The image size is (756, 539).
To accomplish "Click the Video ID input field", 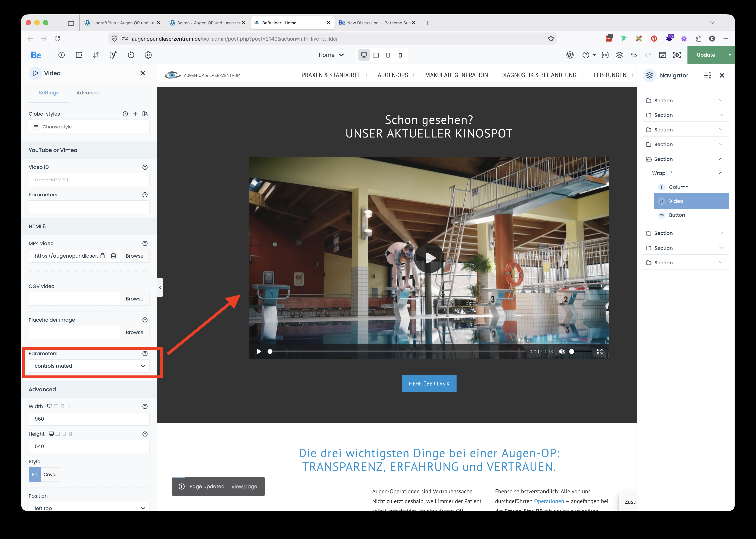I will [x=89, y=180].
